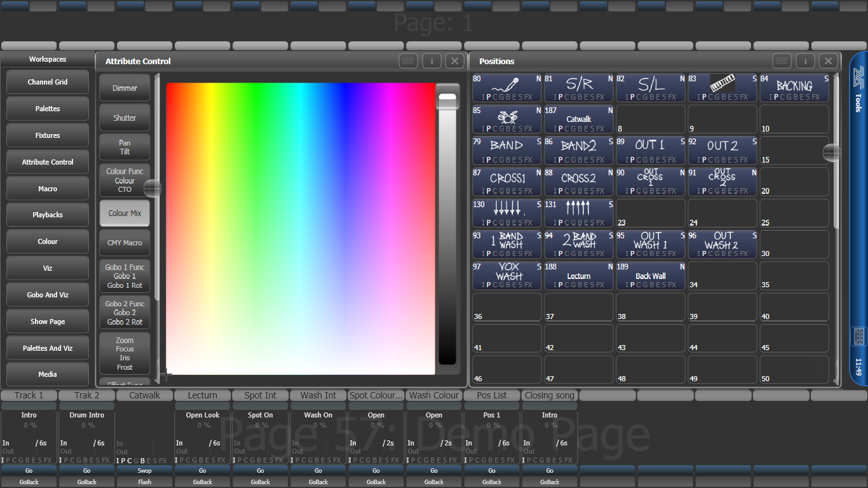868x488 pixels.
Task: Toggle the Pan Tilt attribute bank
Action: pos(125,147)
